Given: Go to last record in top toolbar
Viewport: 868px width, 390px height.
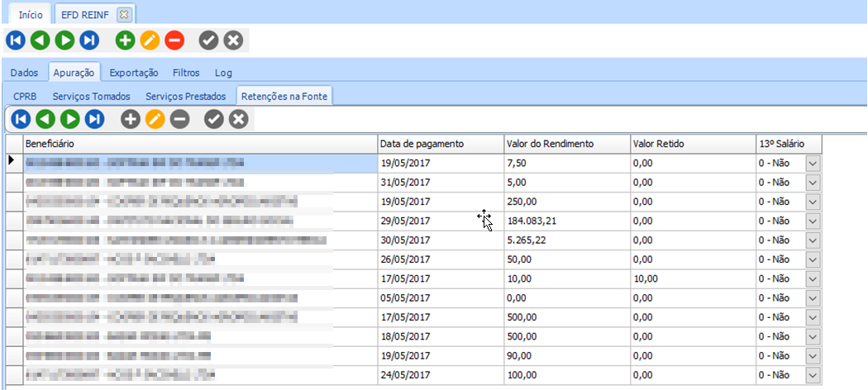Looking at the screenshot, I should pos(88,40).
